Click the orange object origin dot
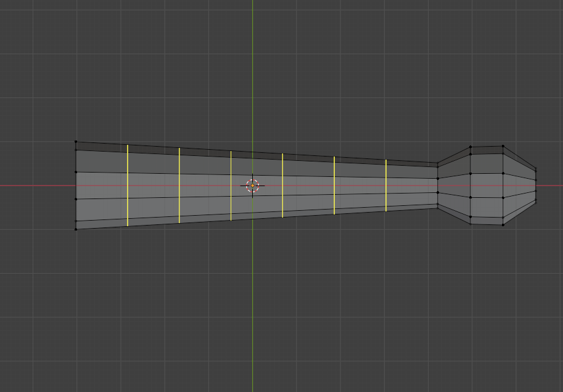 pyautogui.click(x=252, y=186)
